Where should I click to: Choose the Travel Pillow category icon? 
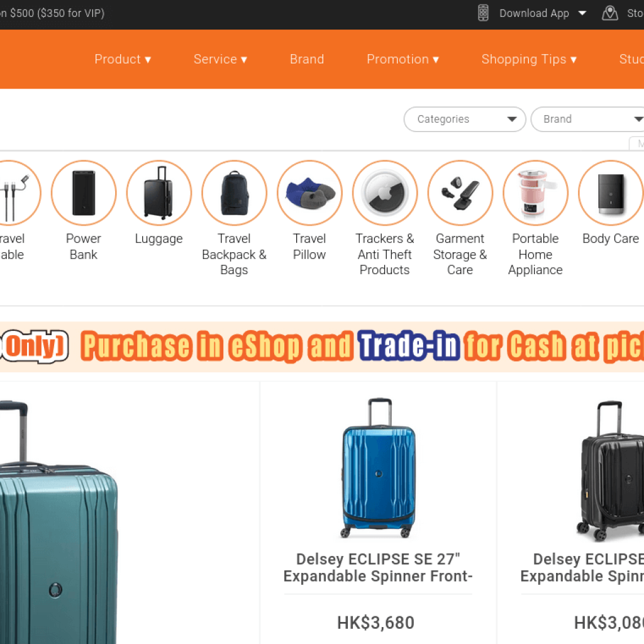(x=309, y=193)
